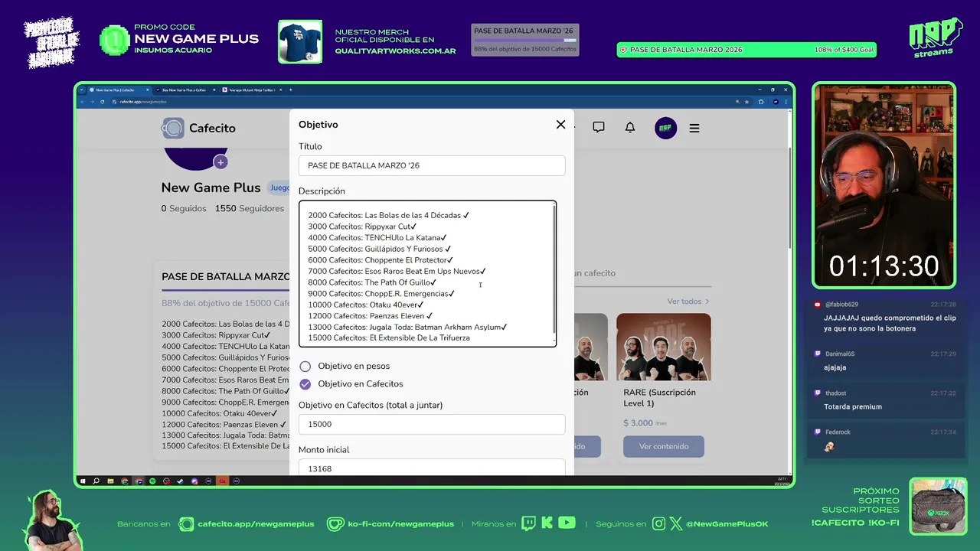Click the Cafecito logo icon
This screenshot has height=551, width=980.
click(x=172, y=128)
